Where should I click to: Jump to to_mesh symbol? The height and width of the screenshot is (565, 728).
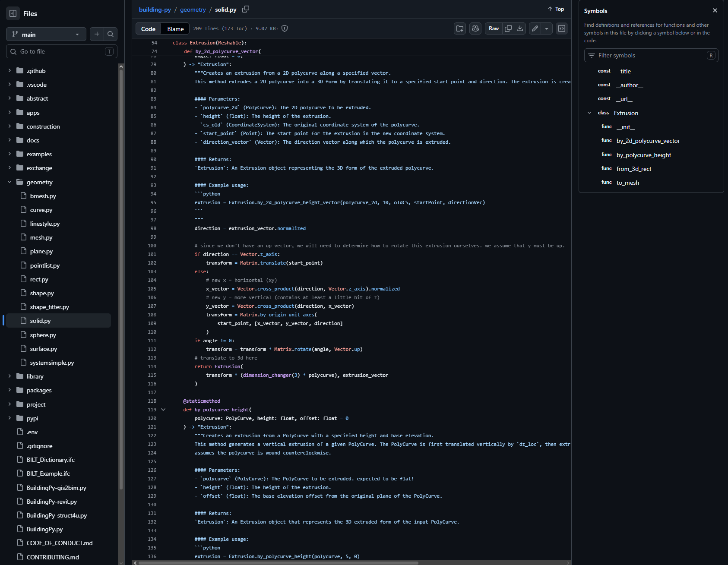[627, 183]
